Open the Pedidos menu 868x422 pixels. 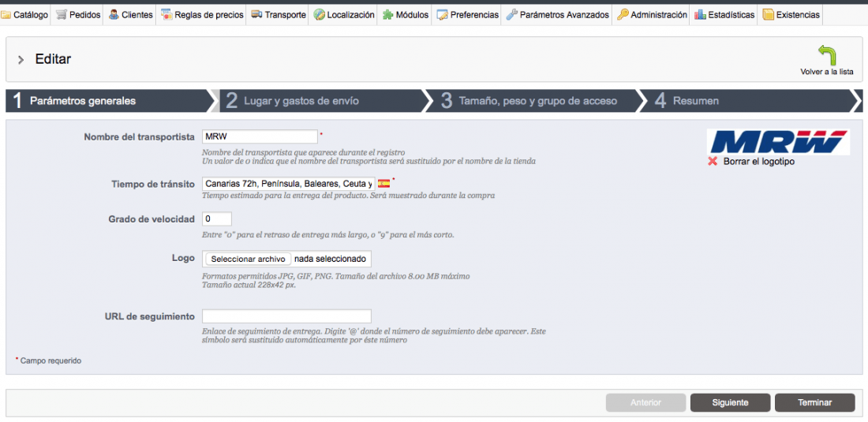(78, 15)
